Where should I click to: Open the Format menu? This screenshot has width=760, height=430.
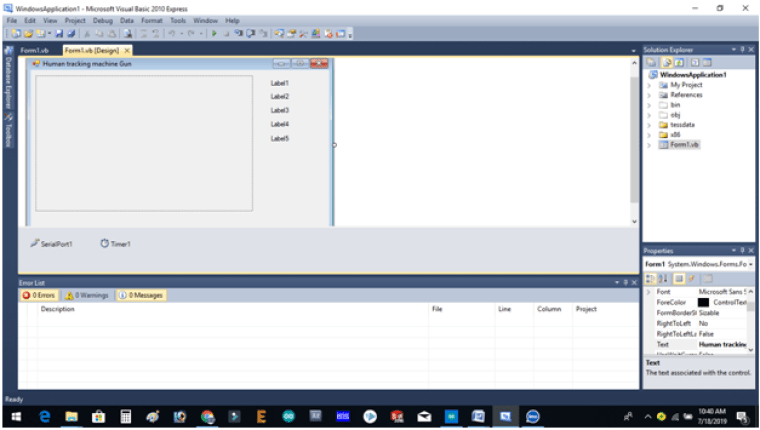coord(152,20)
